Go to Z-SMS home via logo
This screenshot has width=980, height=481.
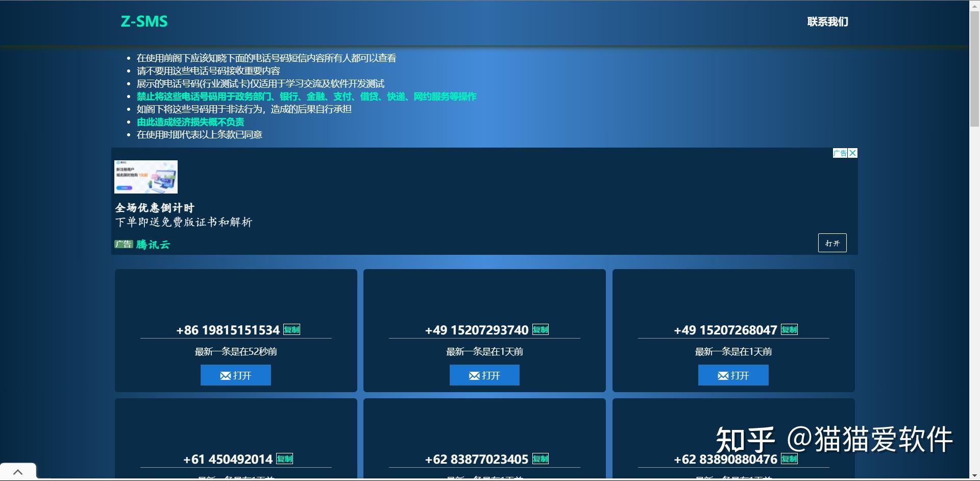point(144,21)
